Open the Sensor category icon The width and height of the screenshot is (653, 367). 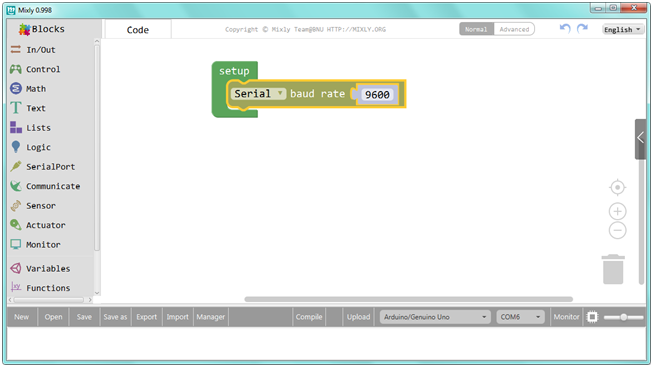(x=15, y=205)
